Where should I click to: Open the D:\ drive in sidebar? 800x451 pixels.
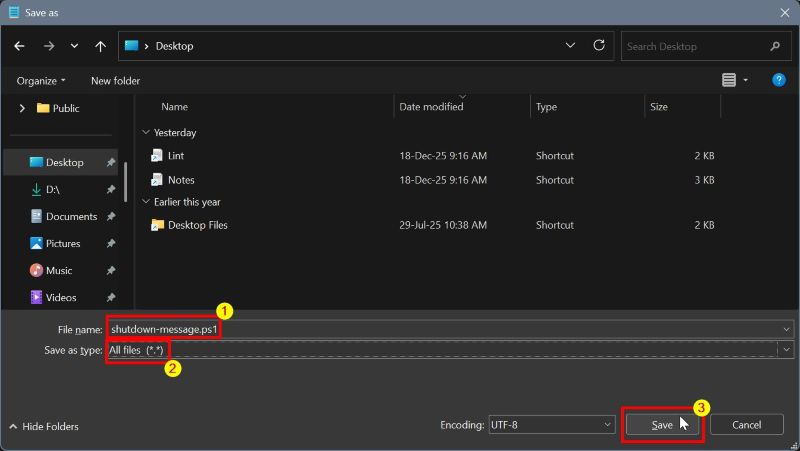point(53,189)
